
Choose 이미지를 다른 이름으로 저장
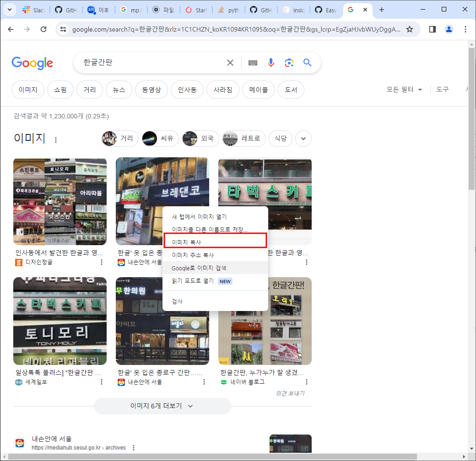(215, 230)
